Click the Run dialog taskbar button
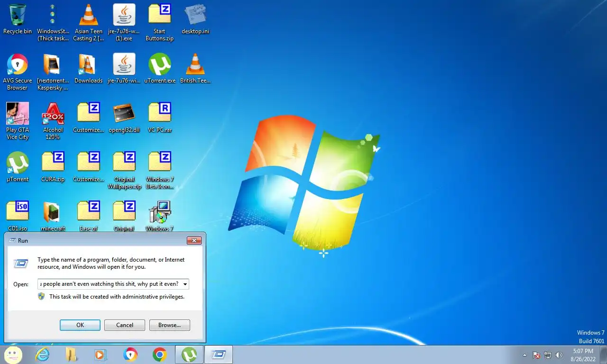Viewport: 607px width, 364px height. point(219,355)
